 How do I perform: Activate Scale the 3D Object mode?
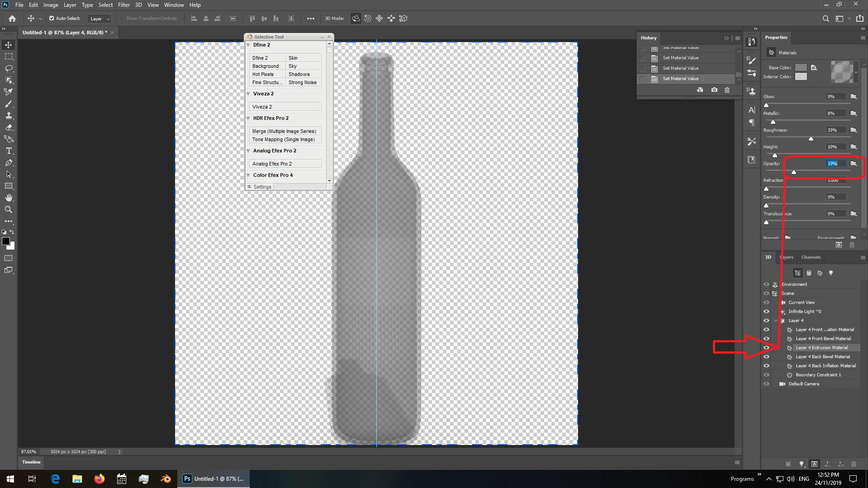point(403,19)
